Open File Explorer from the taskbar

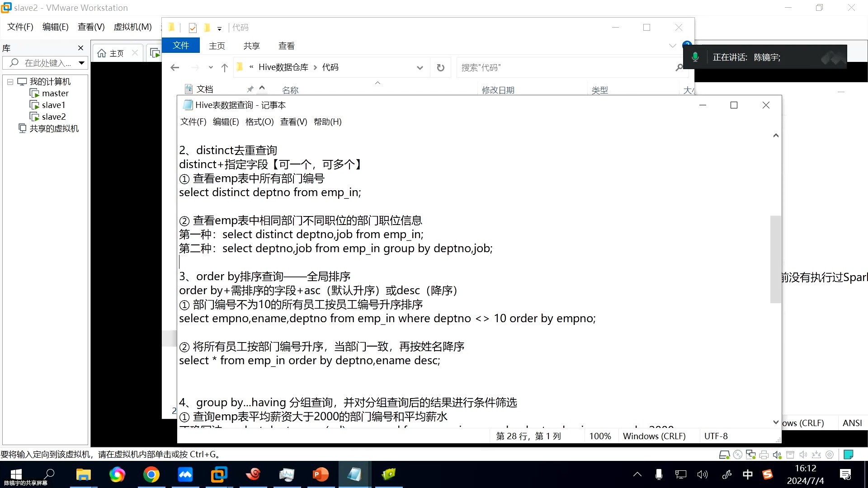click(x=83, y=474)
